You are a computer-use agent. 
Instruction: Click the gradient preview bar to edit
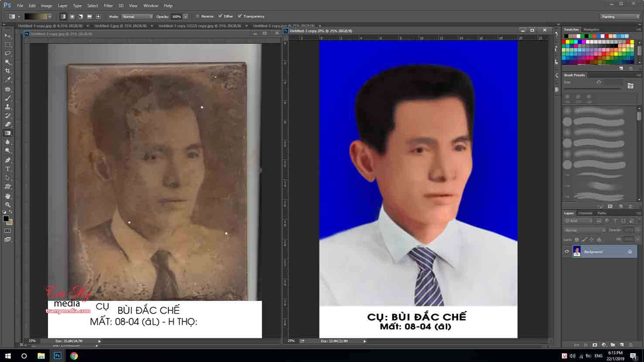point(35,17)
